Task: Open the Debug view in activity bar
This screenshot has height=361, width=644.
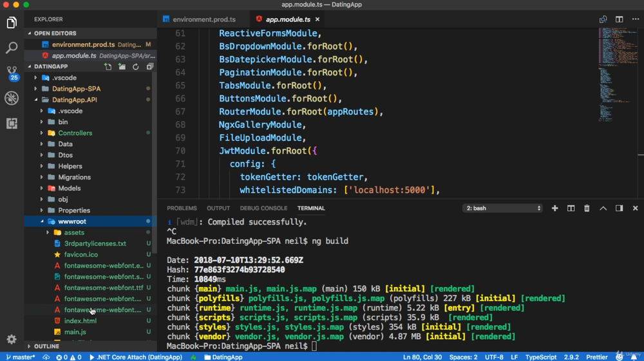Action: 12,98
